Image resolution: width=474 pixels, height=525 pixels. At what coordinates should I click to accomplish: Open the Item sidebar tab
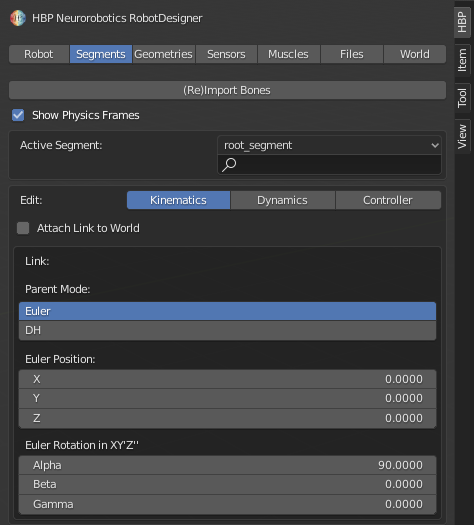pyautogui.click(x=462, y=60)
